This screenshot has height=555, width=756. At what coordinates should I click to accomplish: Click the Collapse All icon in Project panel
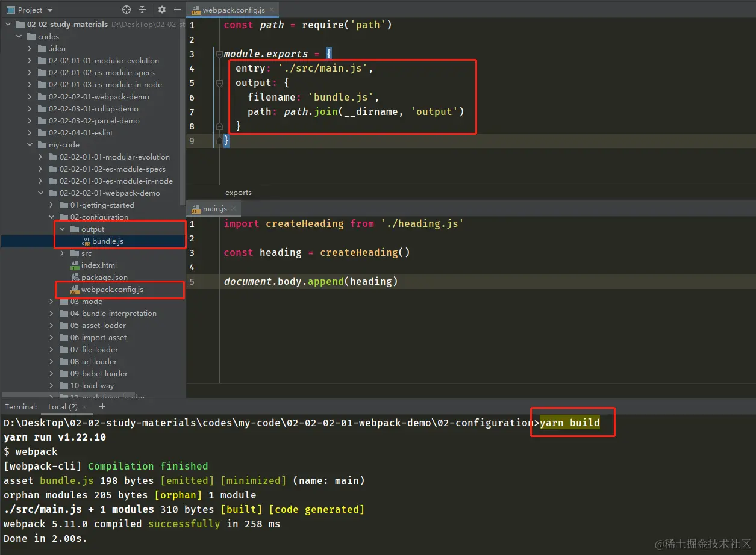(x=142, y=10)
